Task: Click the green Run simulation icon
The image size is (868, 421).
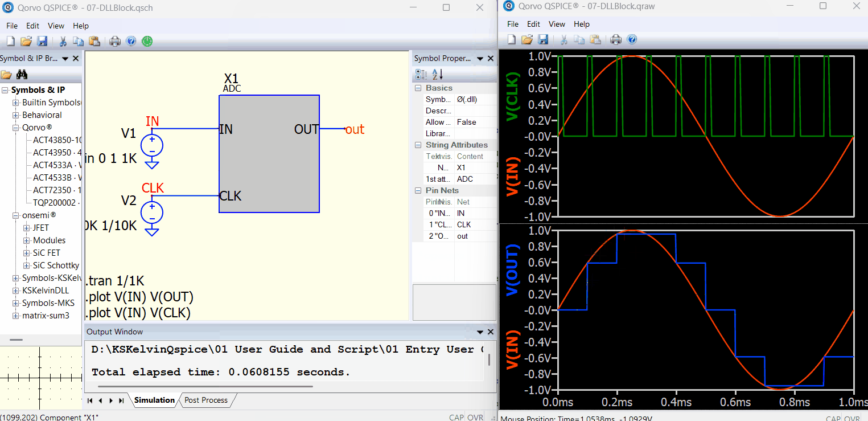Action: pyautogui.click(x=147, y=41)
